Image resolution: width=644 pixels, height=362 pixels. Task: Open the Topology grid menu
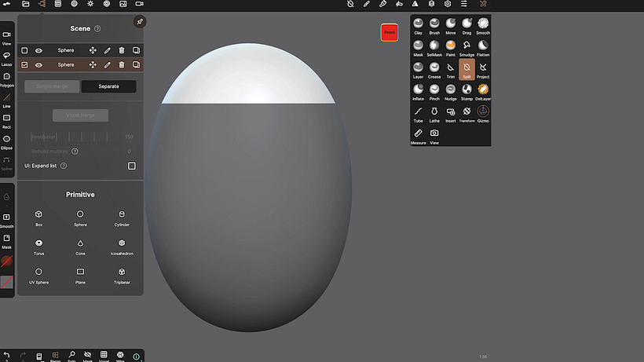[58, 4]
